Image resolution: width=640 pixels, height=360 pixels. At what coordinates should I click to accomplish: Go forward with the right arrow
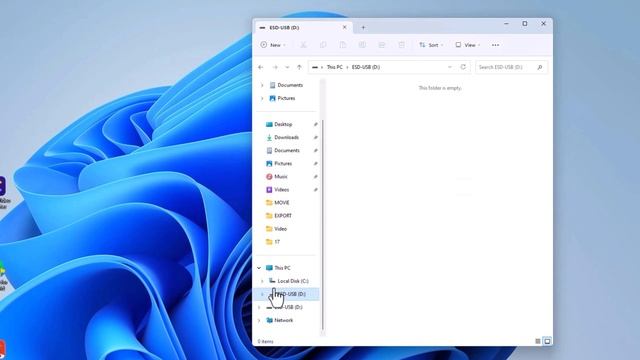click(x=275, y=67)
